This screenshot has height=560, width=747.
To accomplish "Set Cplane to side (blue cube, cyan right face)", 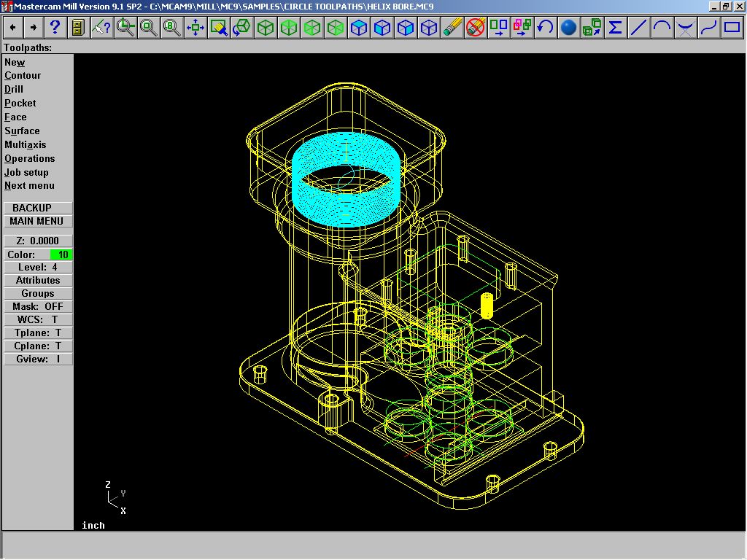I will pos(405,28).
